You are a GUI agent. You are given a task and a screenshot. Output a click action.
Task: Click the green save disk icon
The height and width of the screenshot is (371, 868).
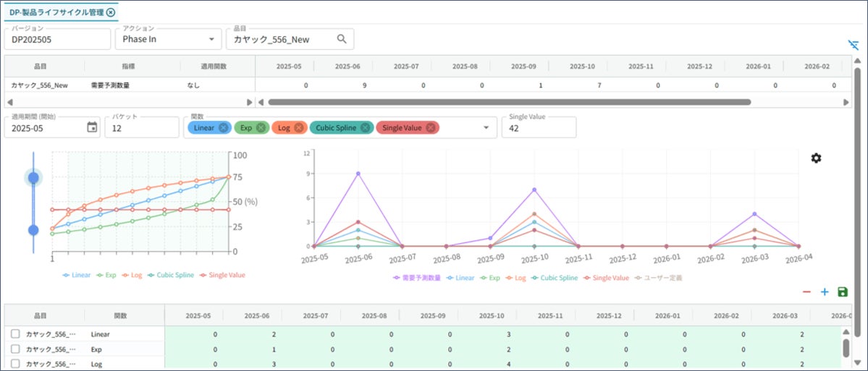coord(843,291)
